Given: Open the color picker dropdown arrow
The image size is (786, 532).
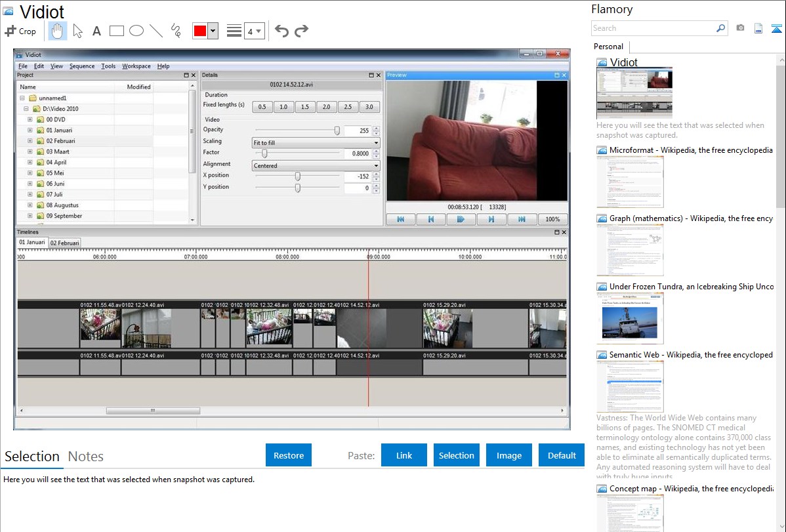Looking at the screenshot, I should click(x=213, y=31).
